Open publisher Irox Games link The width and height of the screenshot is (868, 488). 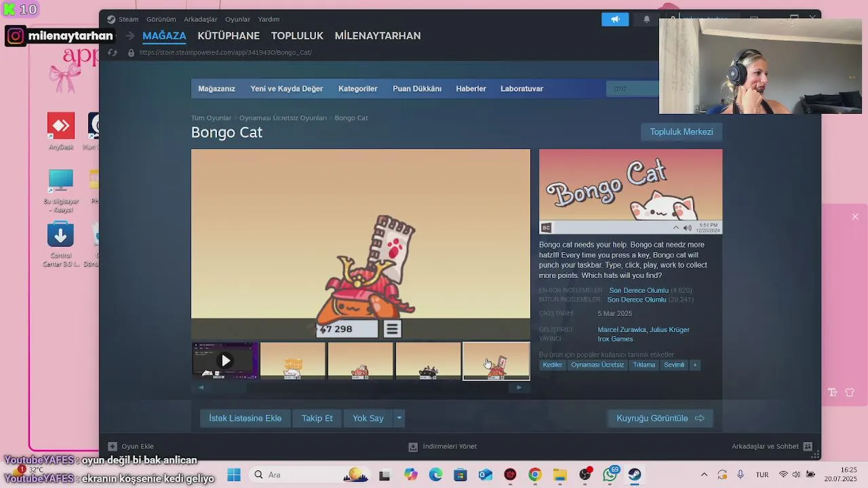coord(615,339)
